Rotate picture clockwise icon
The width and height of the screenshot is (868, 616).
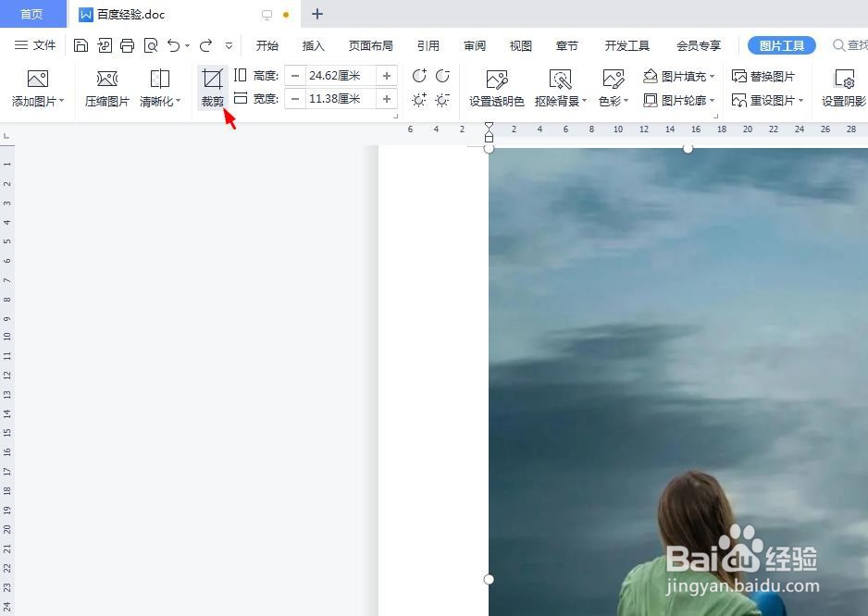pyautogui.click(x=419, y=76)
